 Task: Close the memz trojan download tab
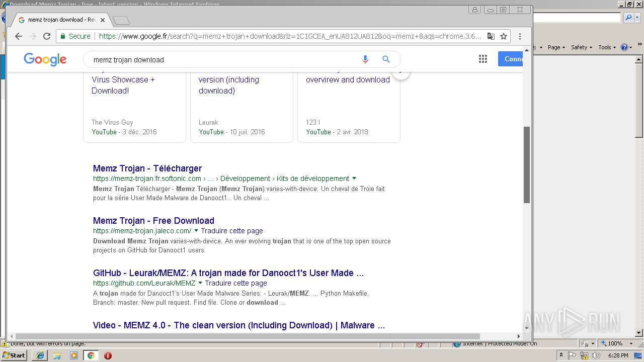point(103,20)
